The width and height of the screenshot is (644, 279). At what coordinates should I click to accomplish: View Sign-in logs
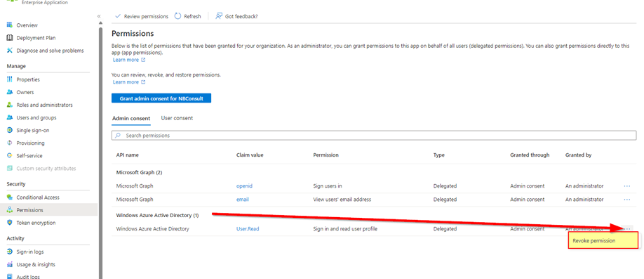click(30, 252)
